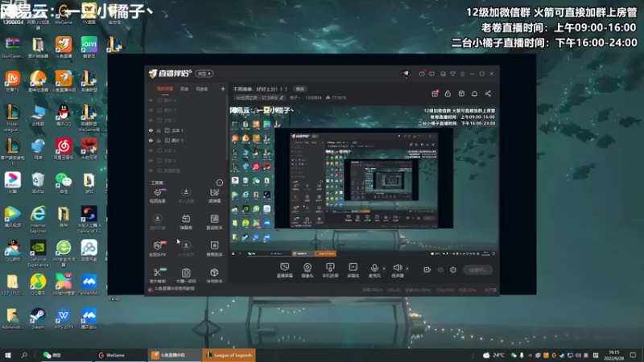Show the hidden 英雄联盟 game source
Screen dimensions: 644x362
(151, 171)
